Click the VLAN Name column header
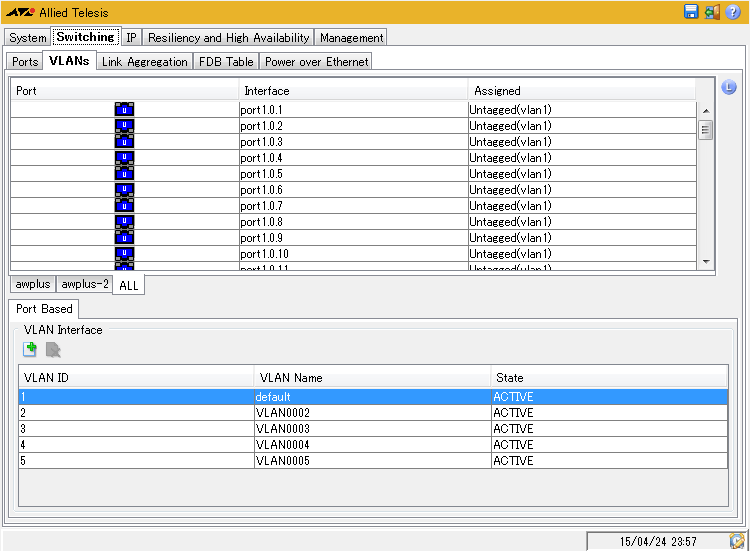Screen dimensions: 750x552 point(370,378)
